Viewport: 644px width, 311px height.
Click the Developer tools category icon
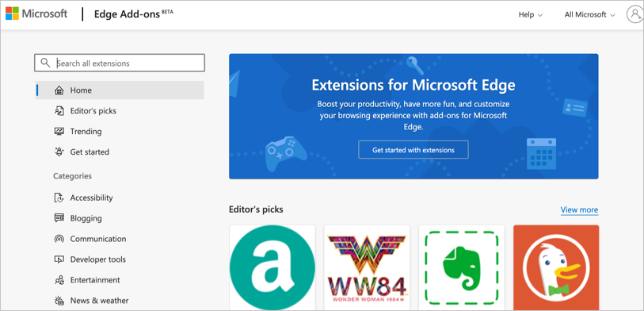click(59, 259)
